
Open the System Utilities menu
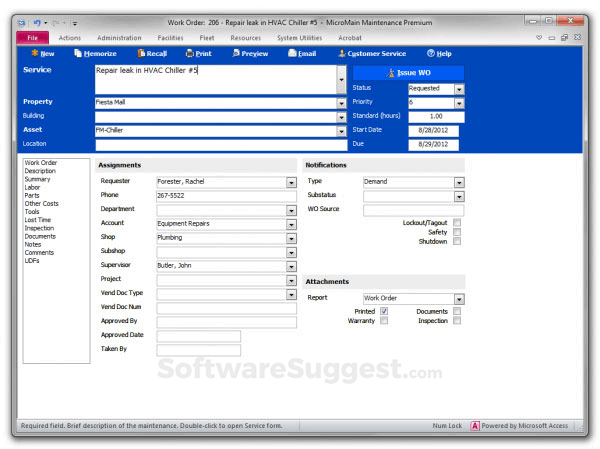click(300, 38)
